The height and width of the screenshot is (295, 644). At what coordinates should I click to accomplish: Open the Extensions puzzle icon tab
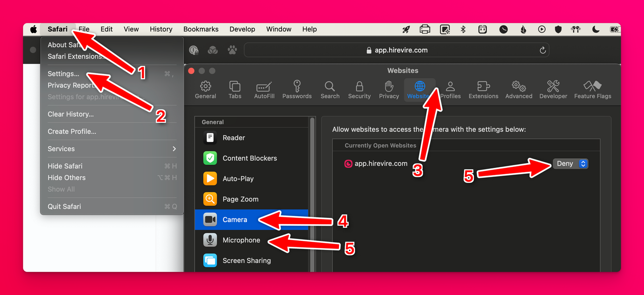(483, 89)
